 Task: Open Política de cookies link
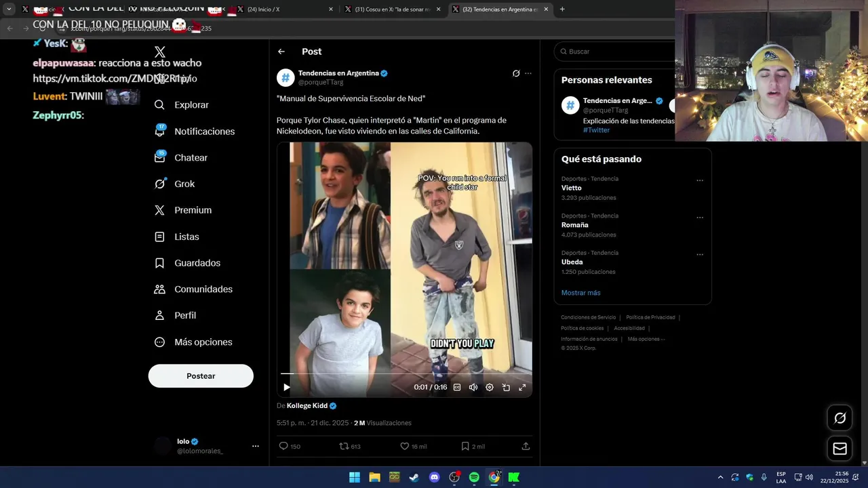[582, 328]
